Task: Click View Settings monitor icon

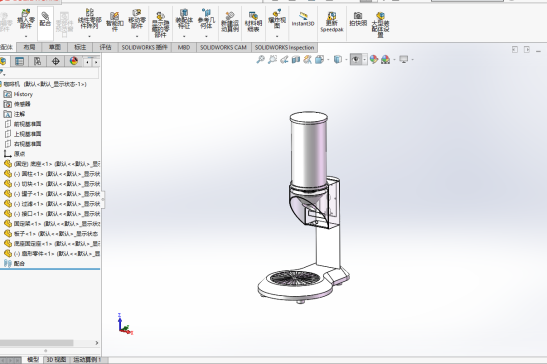Action: tap(404, 60)
